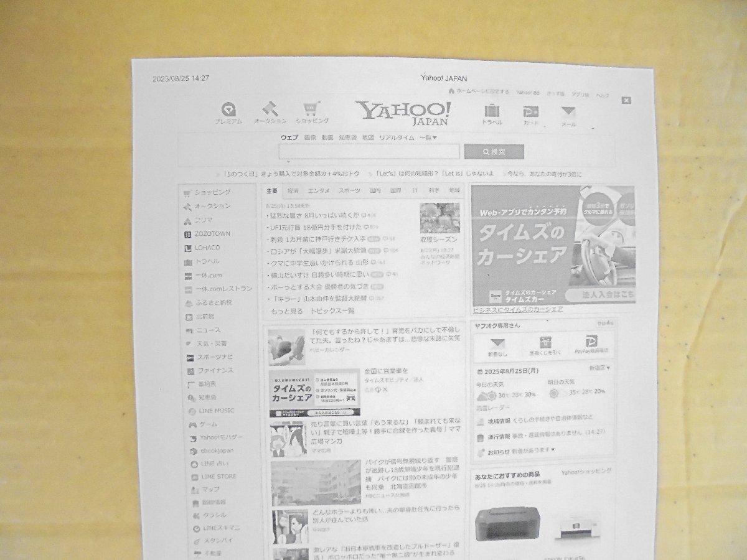Open the オークション gavel icon in header
The height and width of the screenshot is (560, 747).
tap(269, 109)
